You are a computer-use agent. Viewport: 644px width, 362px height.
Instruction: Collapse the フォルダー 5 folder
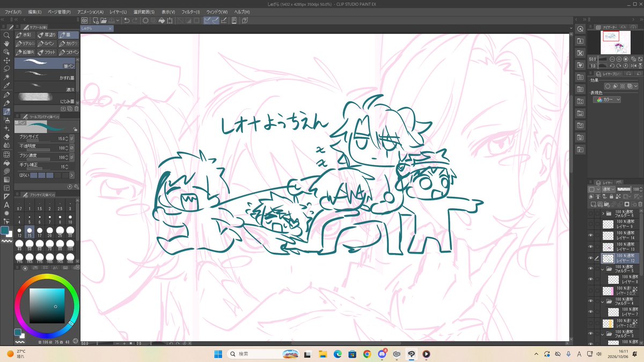[603, 268]
